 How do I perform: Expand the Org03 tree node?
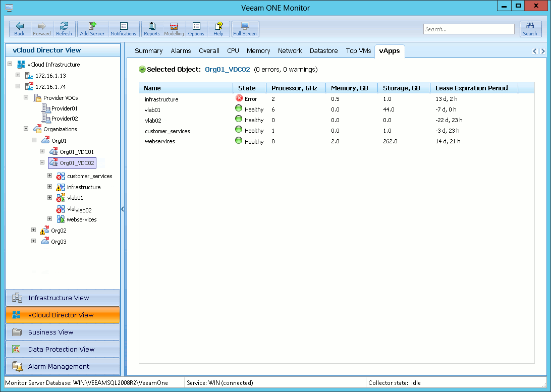(x=34, y=241)
